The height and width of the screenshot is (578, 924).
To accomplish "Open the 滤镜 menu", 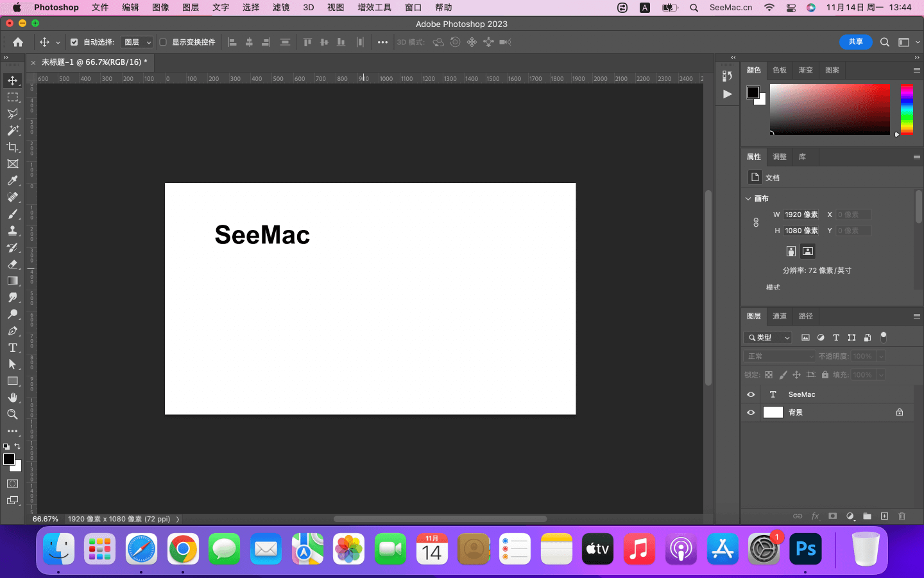I will pos(281,8).
